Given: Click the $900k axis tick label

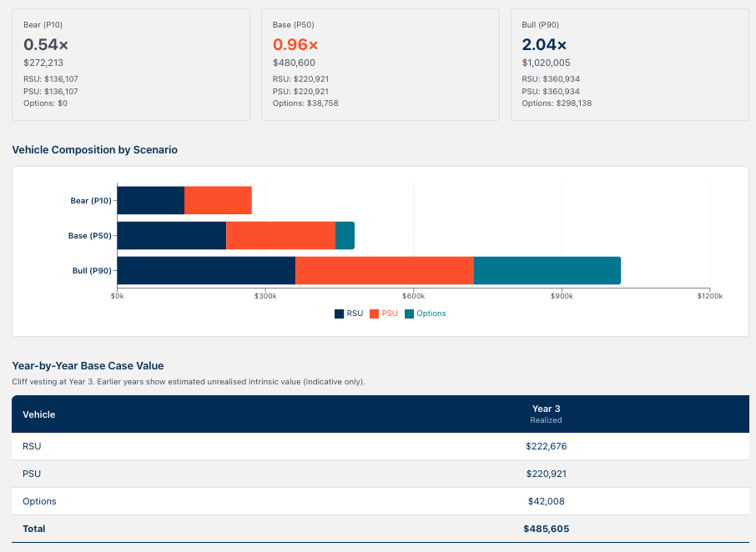Looking at the screenshot, I should click(562, 296).
